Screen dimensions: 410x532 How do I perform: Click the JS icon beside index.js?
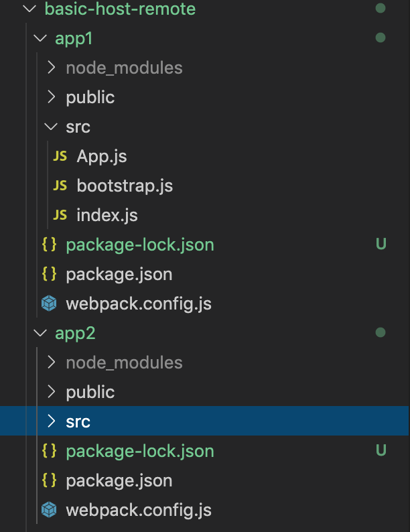(60, 216)
